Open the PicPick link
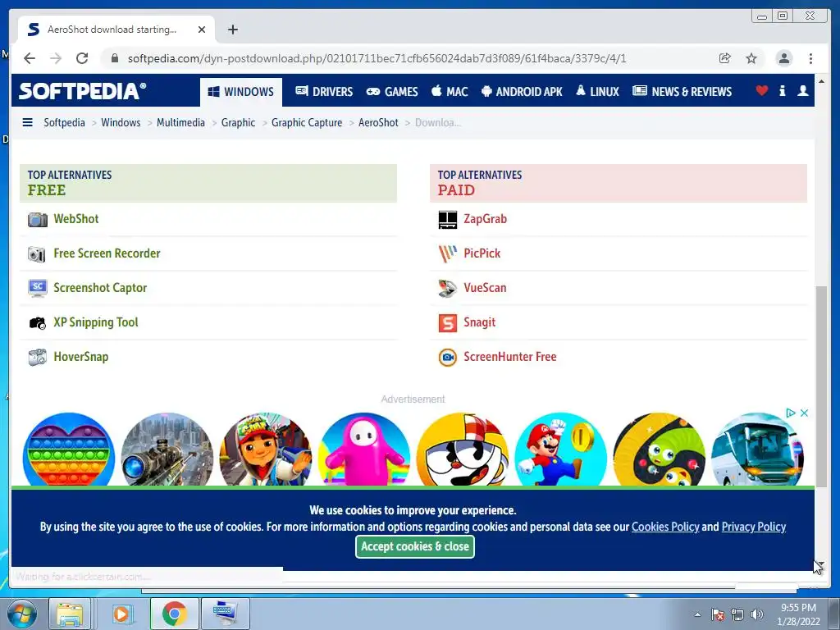 pyautogui.click(x=482, y=253)
